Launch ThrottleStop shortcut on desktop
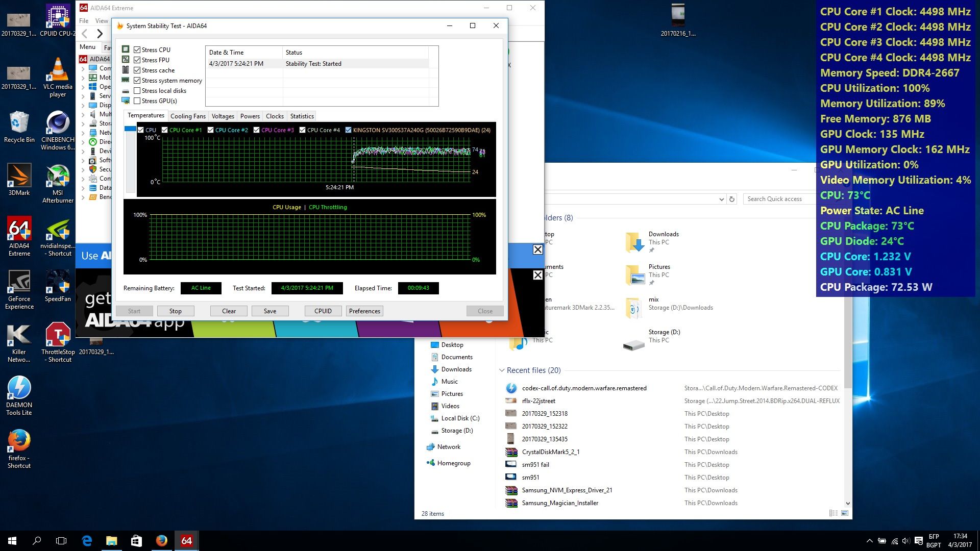 pos(58,343)
